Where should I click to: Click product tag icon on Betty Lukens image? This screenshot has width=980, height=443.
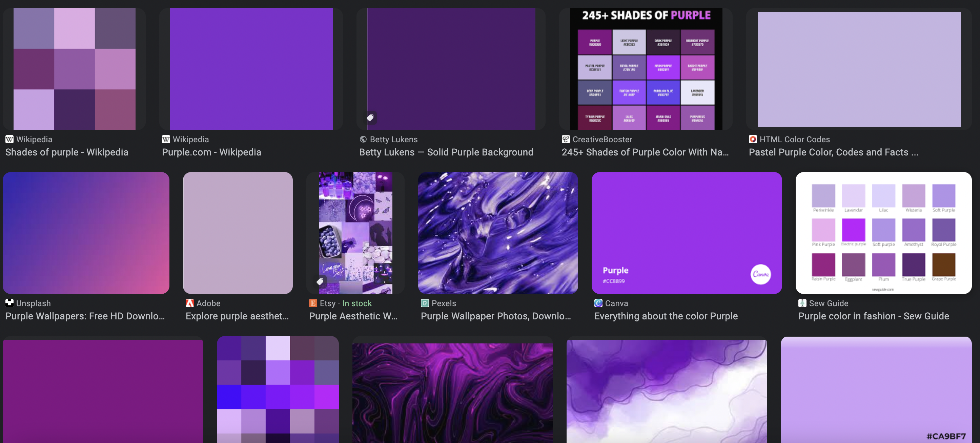(370, 118)
